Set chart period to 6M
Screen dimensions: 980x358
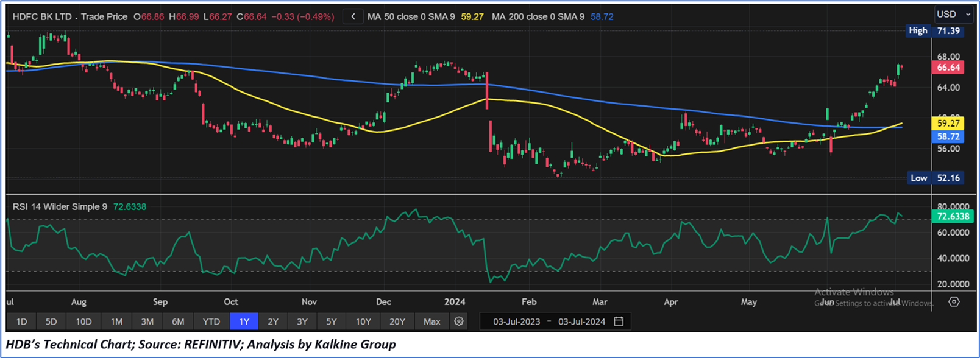(x=178, y=321)
